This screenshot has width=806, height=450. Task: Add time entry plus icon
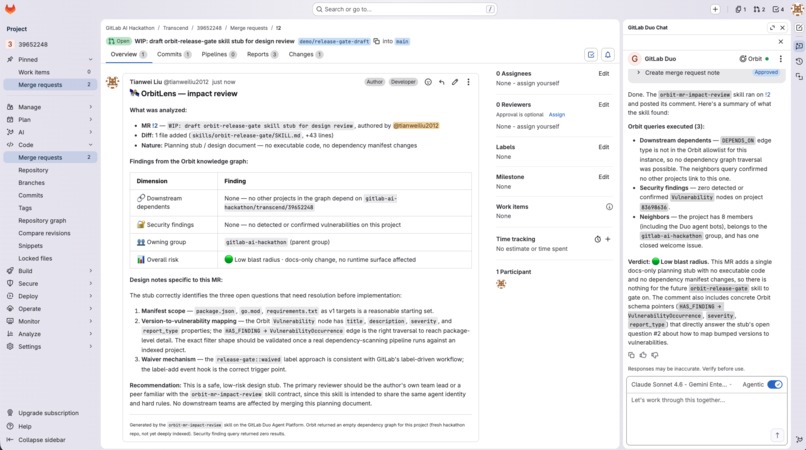tap(608, 239)
